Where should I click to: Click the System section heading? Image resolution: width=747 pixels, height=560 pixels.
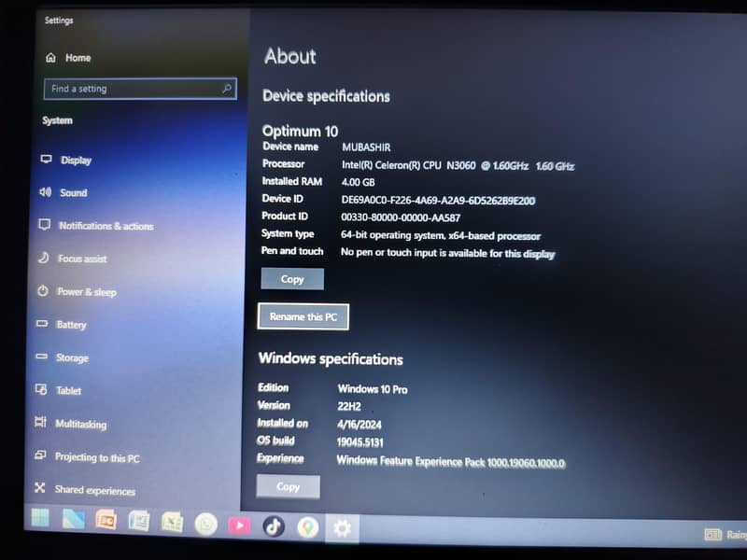tap(57, 120)
